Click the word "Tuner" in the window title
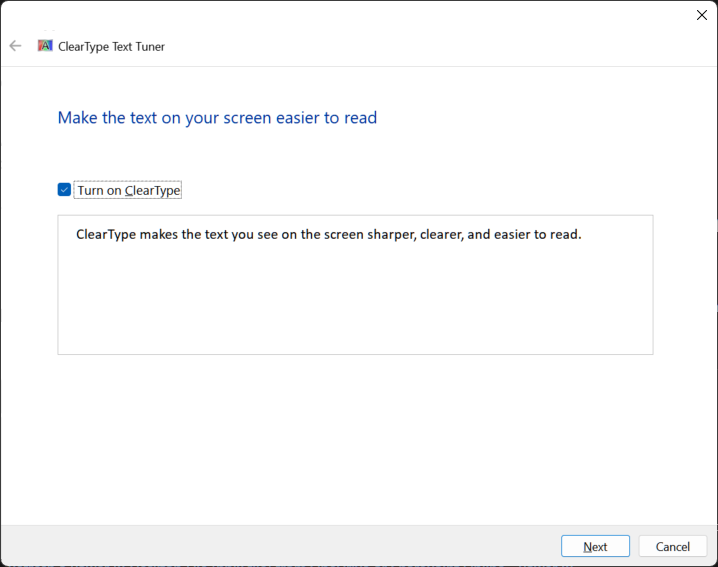This screenshot has width=718, height=567. click(x=148, y=46)
